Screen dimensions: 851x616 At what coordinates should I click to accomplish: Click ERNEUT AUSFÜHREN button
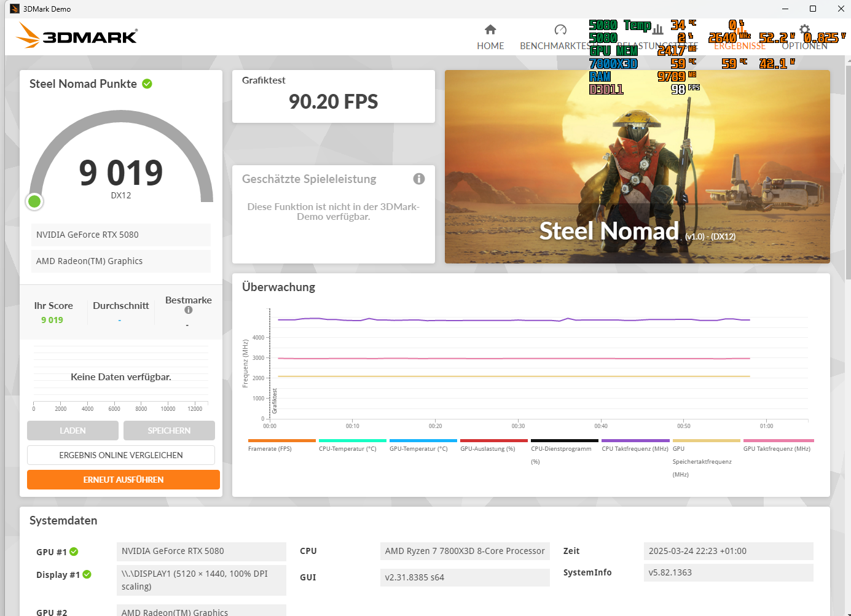coord(124,480)
